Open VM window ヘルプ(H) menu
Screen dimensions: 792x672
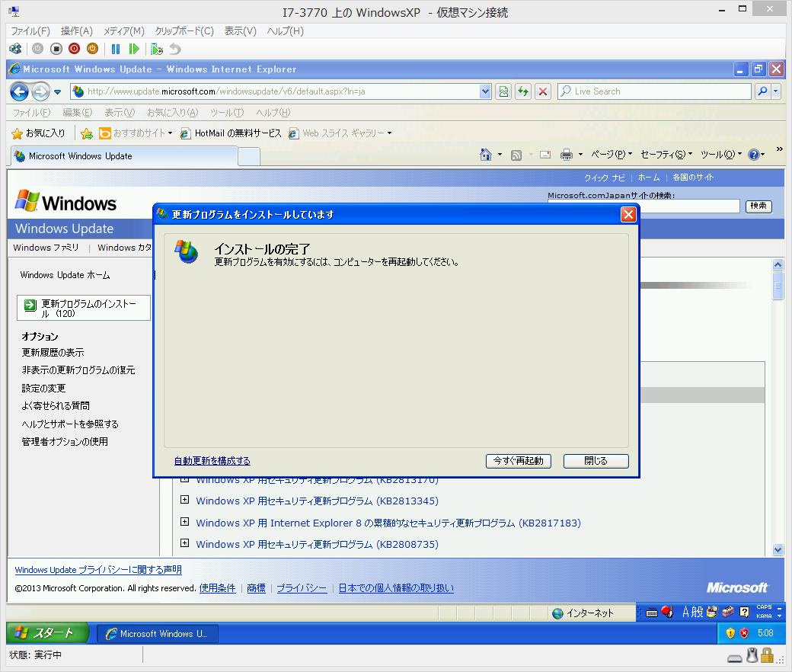[286, 30]
